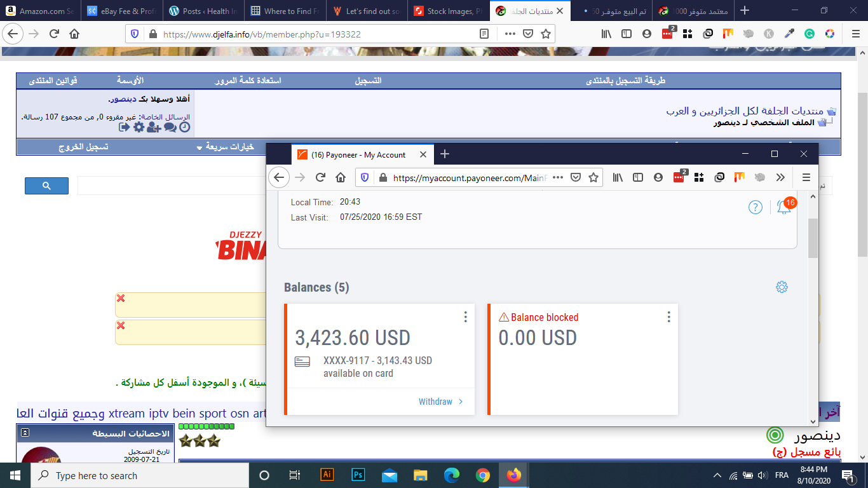Open Firefox account icon in main window
The width and height of the screenshot is (868, 488).
647,34
